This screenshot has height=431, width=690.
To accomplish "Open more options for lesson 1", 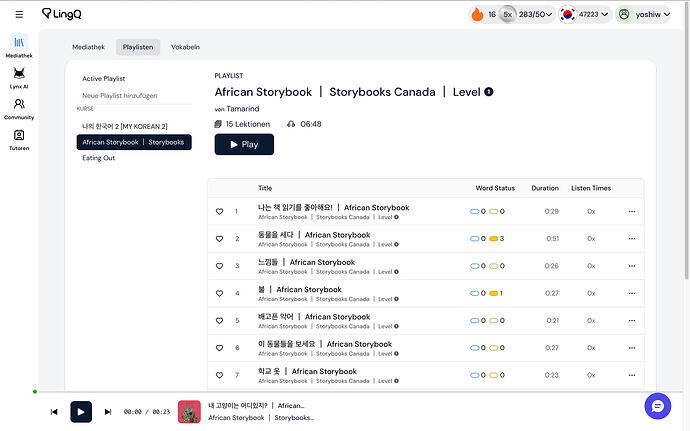I will [631, 211].
